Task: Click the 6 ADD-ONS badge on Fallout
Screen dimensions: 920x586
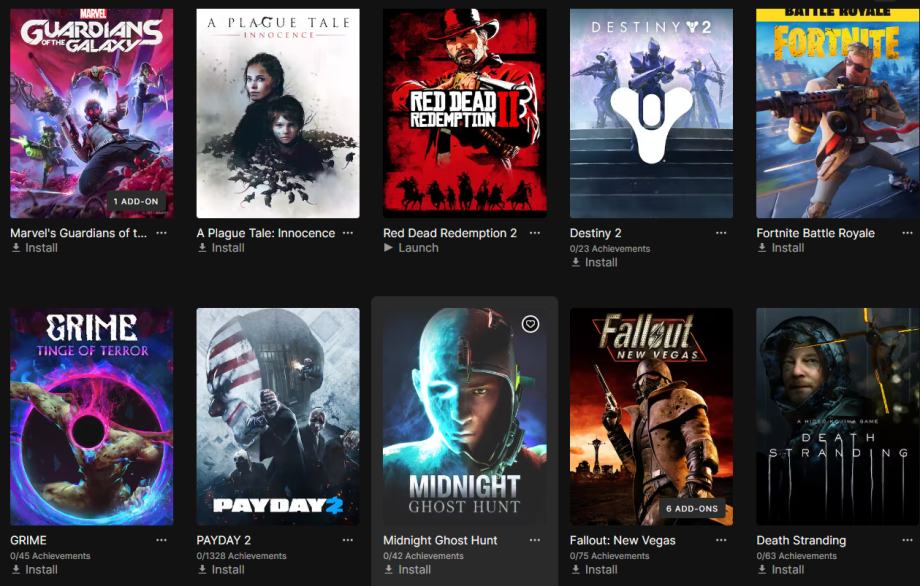Action: click(x=692, y=509)
